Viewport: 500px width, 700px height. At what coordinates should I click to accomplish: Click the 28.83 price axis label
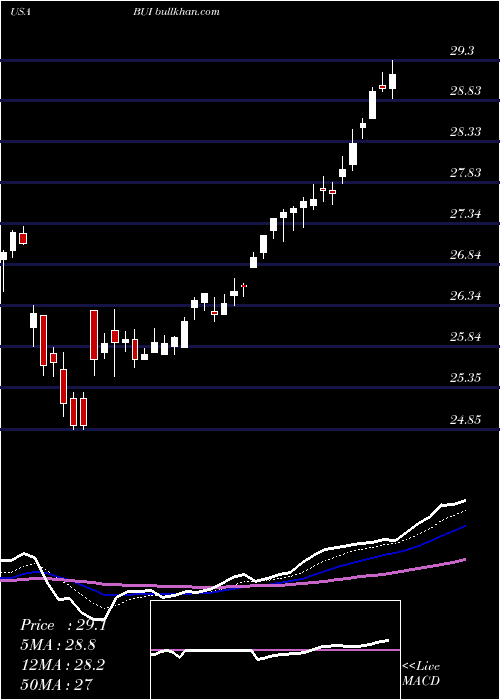pos(466,91)
